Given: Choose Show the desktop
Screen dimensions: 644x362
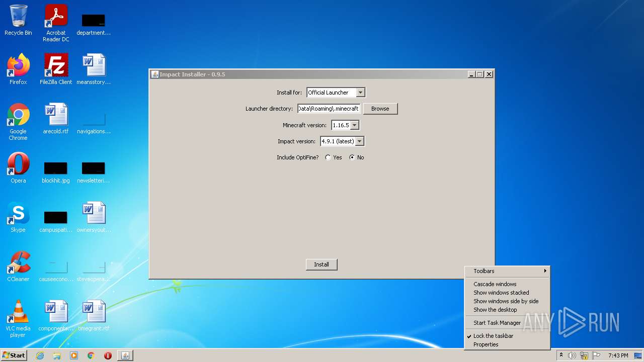Looking at the screenshot, I should (507, 310).
